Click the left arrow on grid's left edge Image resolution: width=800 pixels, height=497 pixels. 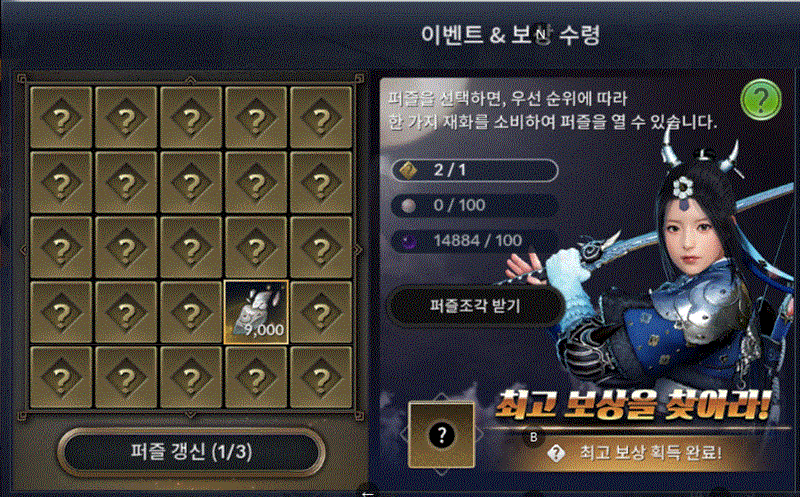24,250
